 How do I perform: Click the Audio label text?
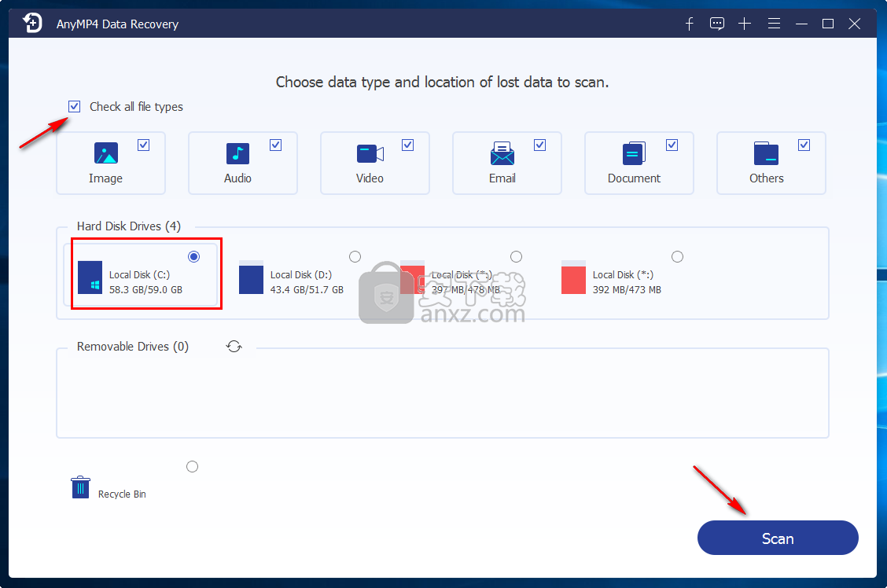(x=237, y=178)
